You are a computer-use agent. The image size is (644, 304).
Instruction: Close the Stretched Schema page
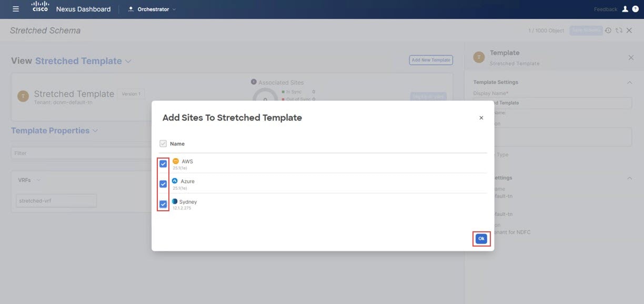click(629, 31)
